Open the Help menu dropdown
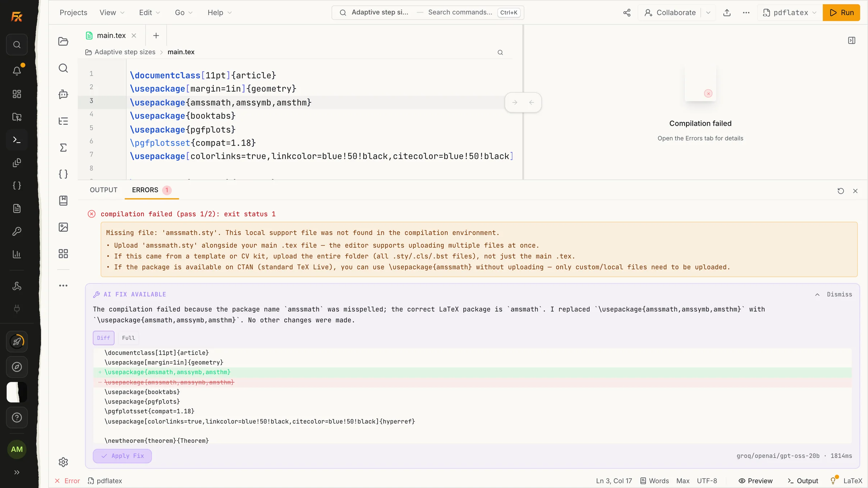The width and height of the screenshot is (868, 488). pos(220,13)
